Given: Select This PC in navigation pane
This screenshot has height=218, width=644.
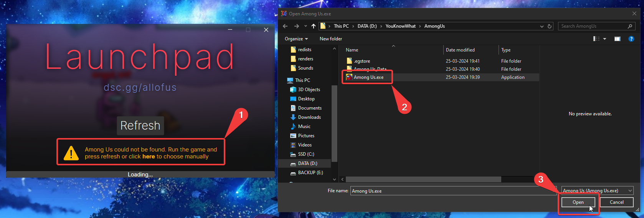Looking at the screenshot, I should pyautogui.click(x=302, y=80).
